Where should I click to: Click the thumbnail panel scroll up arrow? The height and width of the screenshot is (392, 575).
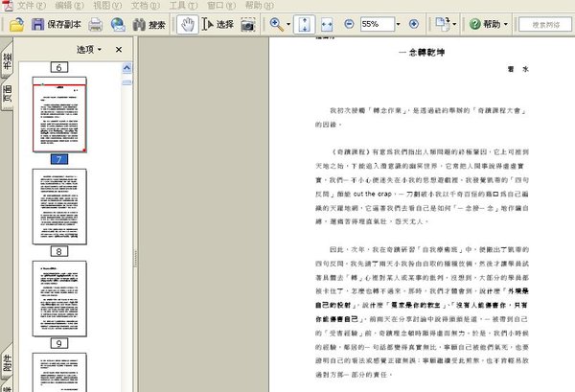pyautogui.click(x=126, y=68)
